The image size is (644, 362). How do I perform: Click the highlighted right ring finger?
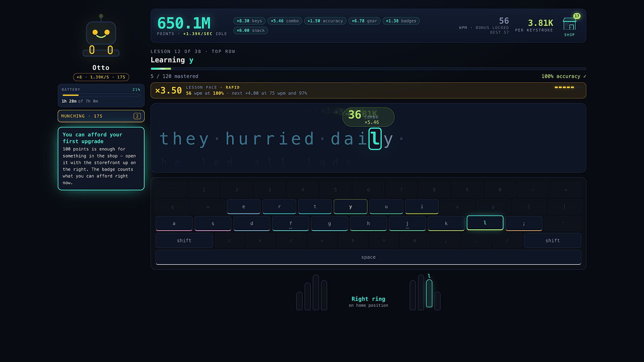click(429, 293)
